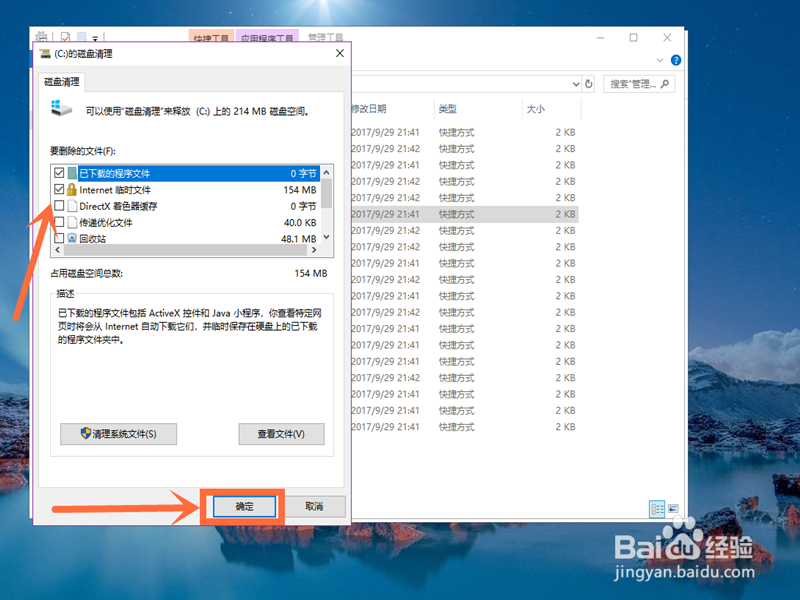Image resolution: width=800 pixels, height=600 pixels.
Task: Check the DirectX 着色器缓存 checkbox
Action: click(x=59, y=206)
